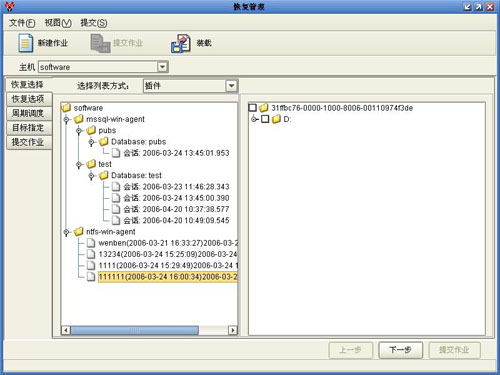Expand the D: drive node

coord(255,119)
